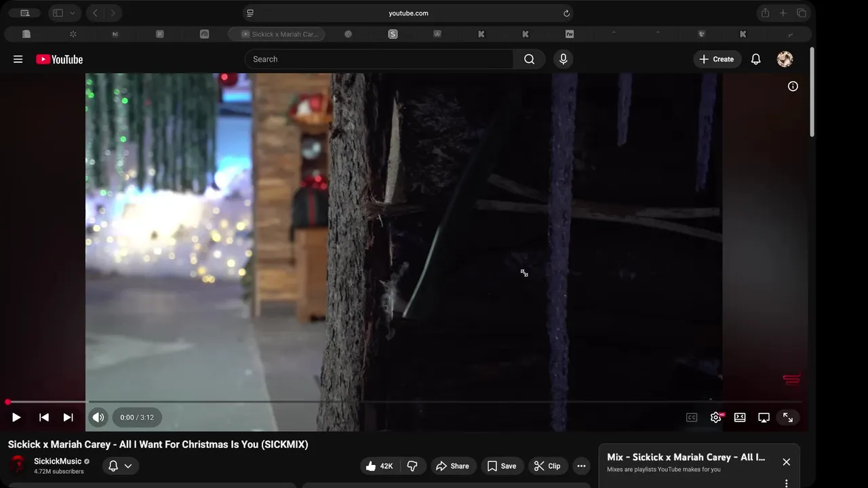Viewport: 868px width, 488px height.
Task: Go forward in Safari history
Action: click(113, 13)
